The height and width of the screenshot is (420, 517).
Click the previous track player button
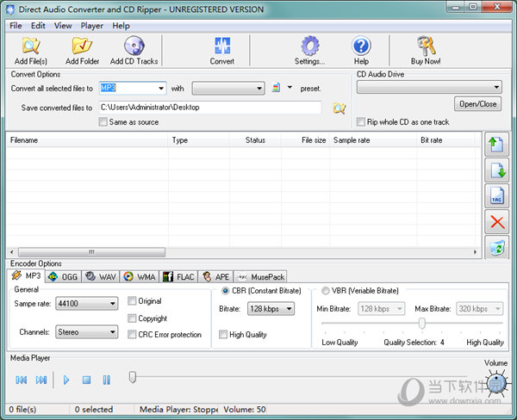pyautogui.click(x=22, y=380)
